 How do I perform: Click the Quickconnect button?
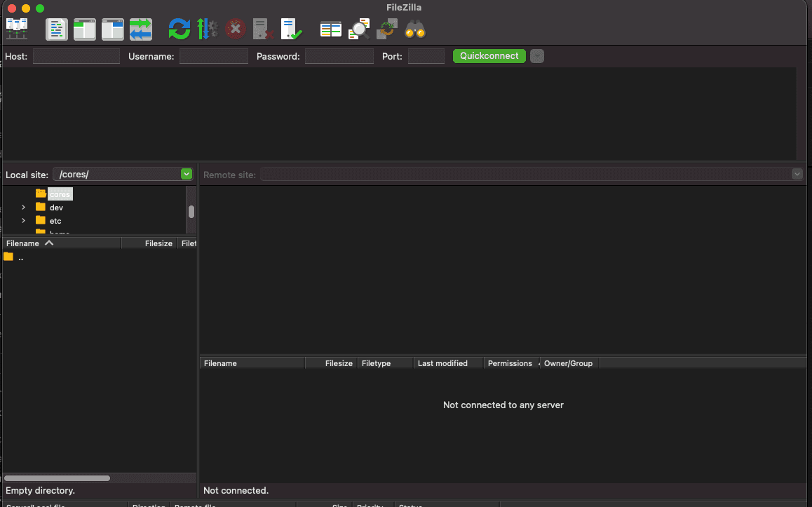coord(489,56)
